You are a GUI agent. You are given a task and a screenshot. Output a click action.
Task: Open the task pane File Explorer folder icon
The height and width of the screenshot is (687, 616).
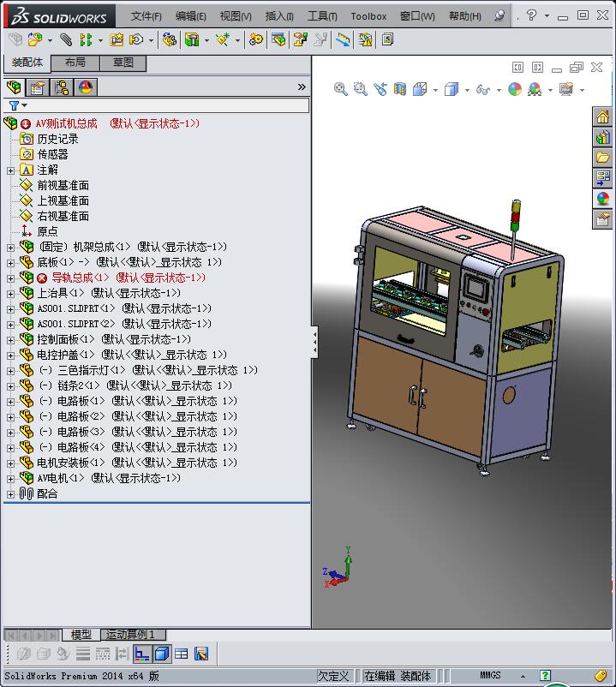(602, 158)
